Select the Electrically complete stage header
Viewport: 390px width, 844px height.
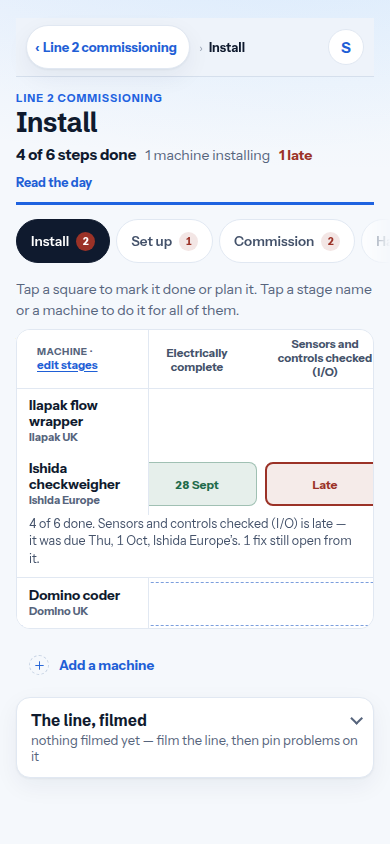pyautogui.click(x=197, y=360)
